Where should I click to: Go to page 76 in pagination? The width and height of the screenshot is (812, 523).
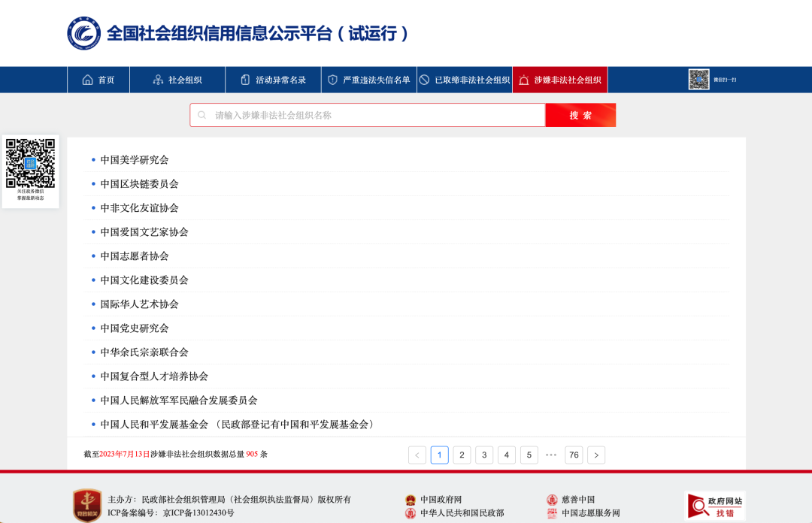(x=574, y=455)
